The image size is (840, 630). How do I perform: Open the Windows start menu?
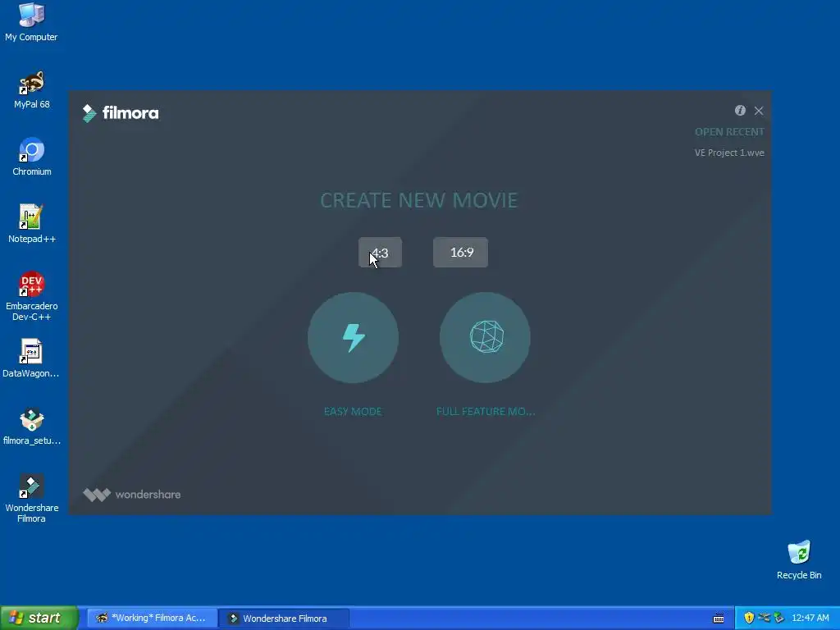click(39, 618)
